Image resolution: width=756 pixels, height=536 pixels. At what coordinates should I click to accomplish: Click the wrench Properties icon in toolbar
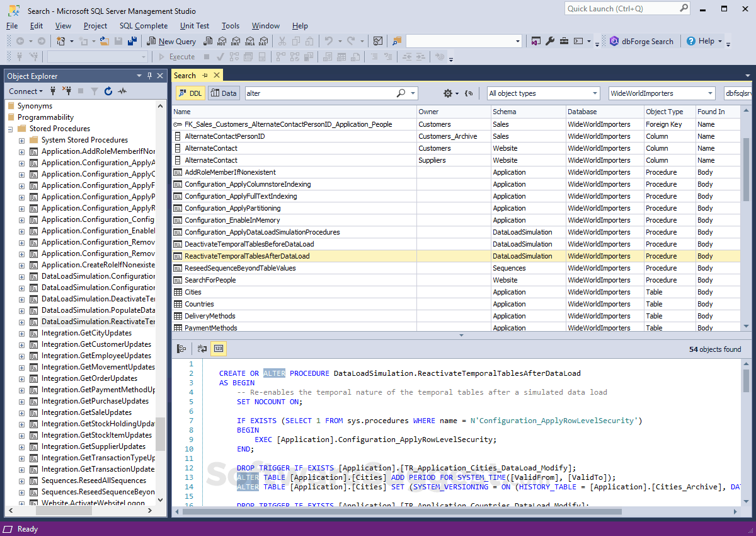[549, 41]
